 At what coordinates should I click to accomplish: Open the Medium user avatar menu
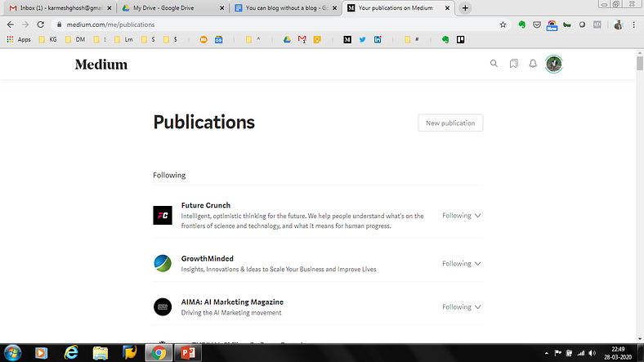tap(553, 64)
